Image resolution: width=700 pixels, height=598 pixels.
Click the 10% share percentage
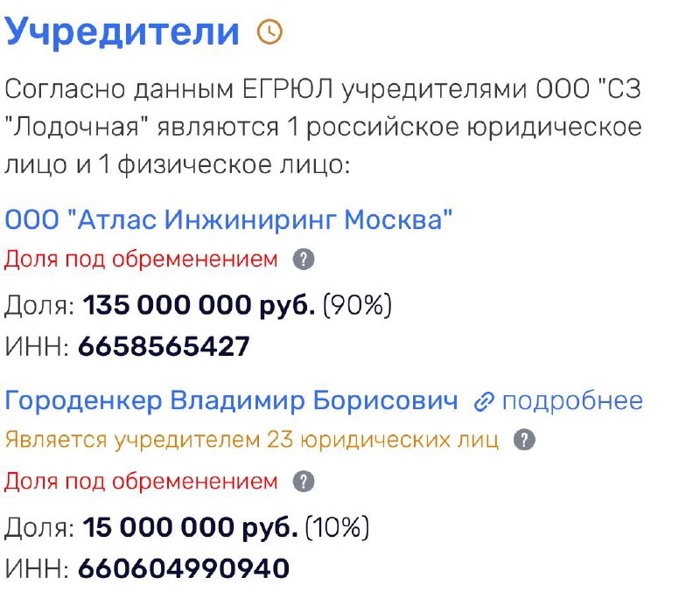[337, 527]
